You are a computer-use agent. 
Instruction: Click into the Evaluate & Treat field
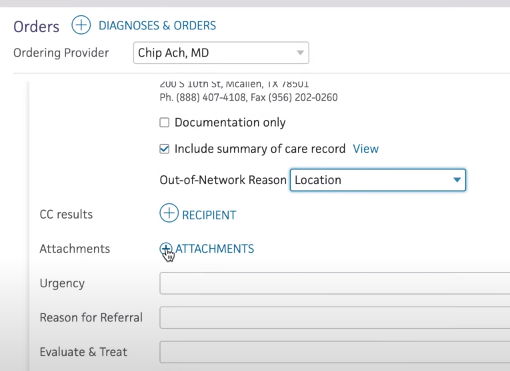pos(335,352)
